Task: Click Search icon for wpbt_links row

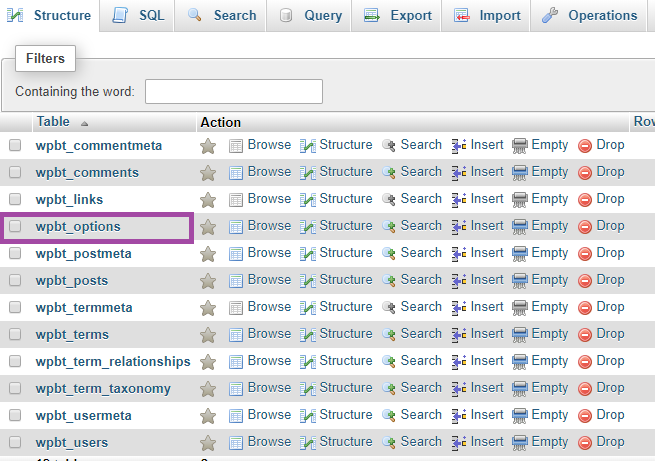Action: (x=389, y=200)
